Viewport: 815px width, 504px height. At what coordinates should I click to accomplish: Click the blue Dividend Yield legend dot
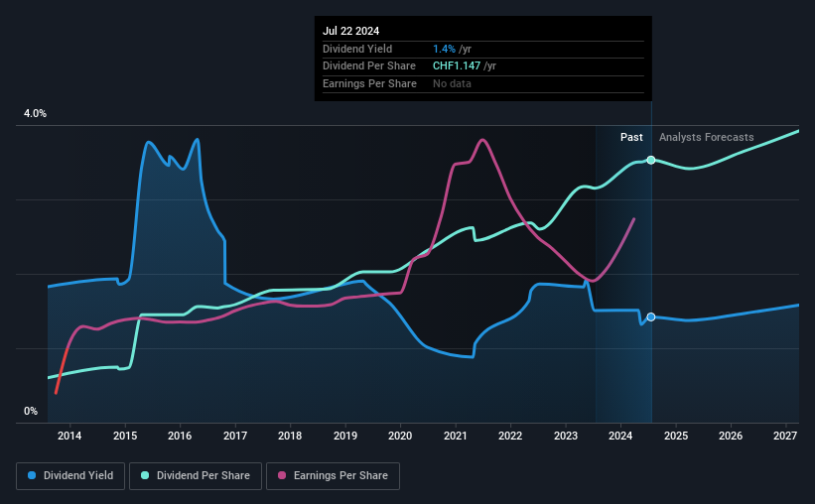(x=32, y=475)
